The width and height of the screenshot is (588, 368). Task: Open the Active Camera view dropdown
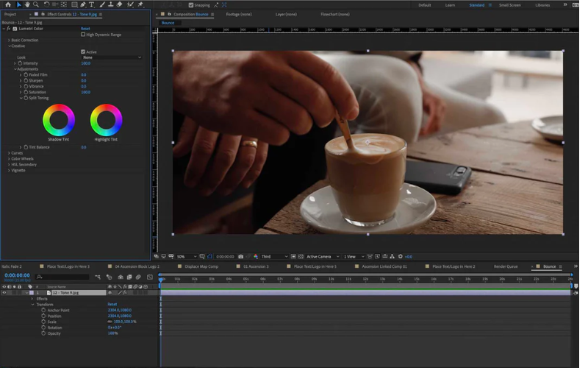(x=321, y=257)
